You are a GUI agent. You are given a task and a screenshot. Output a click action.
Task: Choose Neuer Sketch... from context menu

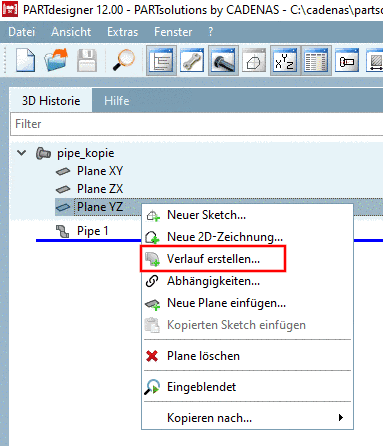tap(247, 215)
